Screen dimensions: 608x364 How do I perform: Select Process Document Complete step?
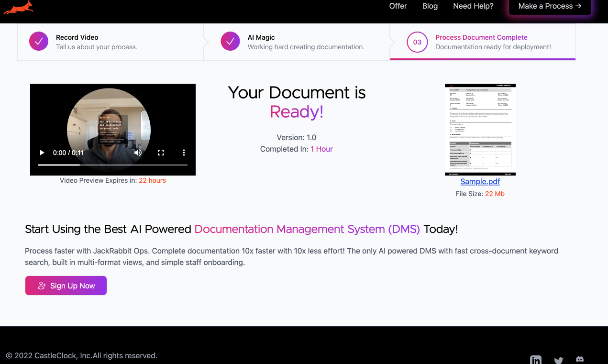point(483,42)
